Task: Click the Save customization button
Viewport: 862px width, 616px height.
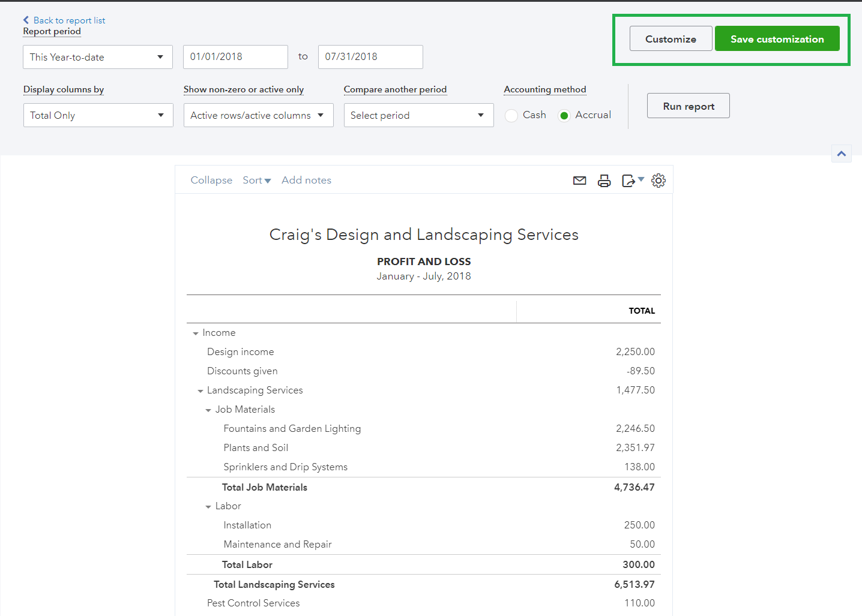Action: point(777,39)
